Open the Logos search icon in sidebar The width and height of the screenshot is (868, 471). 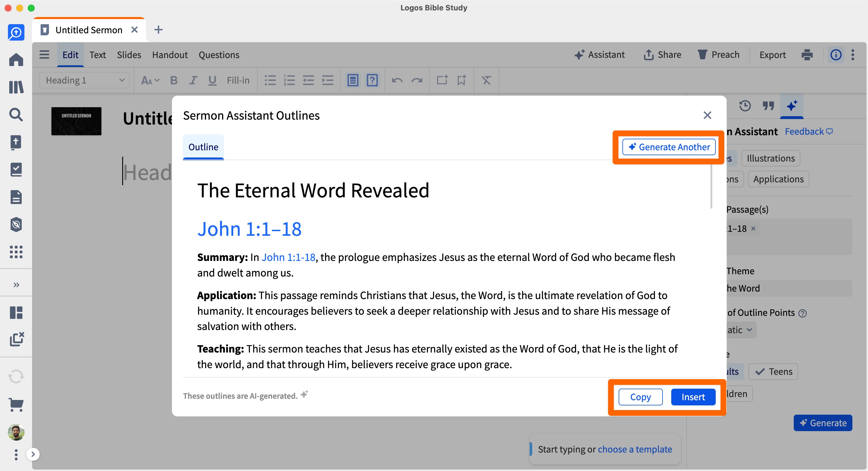tap(16, 32)
